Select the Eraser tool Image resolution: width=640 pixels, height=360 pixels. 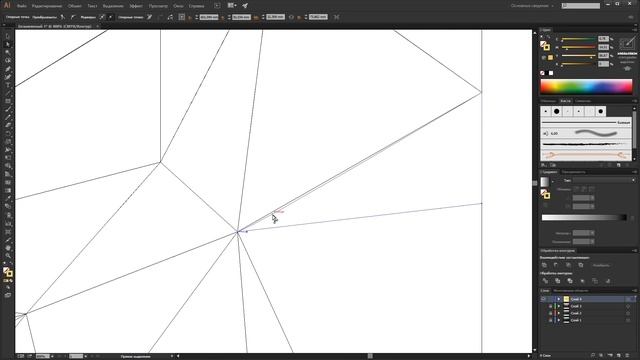tap(8, 125)
